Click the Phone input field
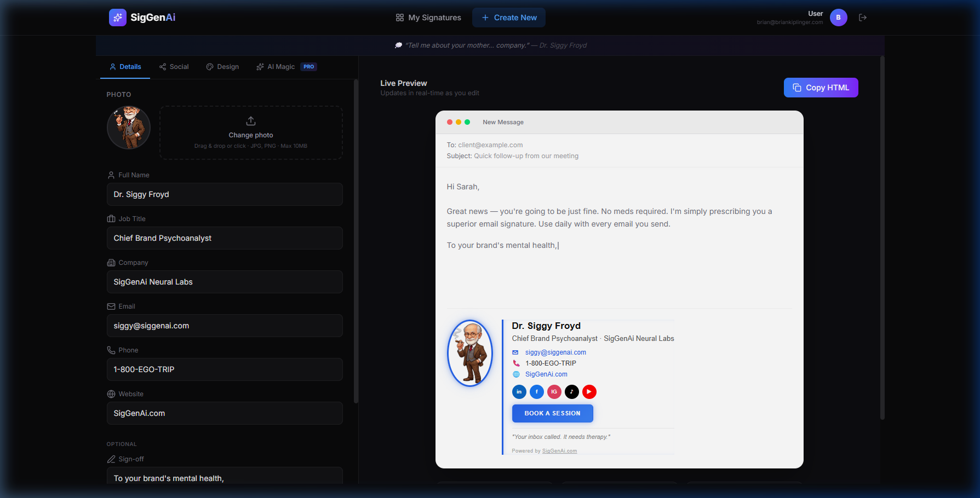This screenshot has height=498, width=980. pyautogui.click(x=224, y=369)
